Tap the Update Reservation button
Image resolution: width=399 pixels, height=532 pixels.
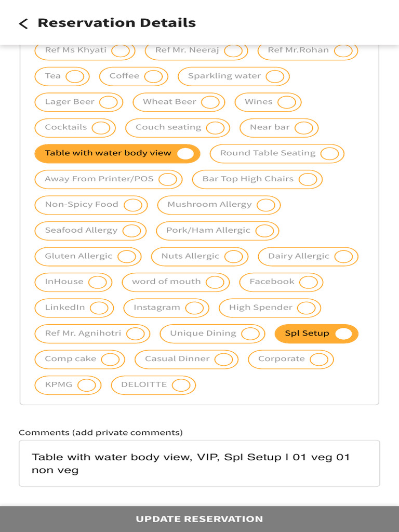[x=199, y=519]
